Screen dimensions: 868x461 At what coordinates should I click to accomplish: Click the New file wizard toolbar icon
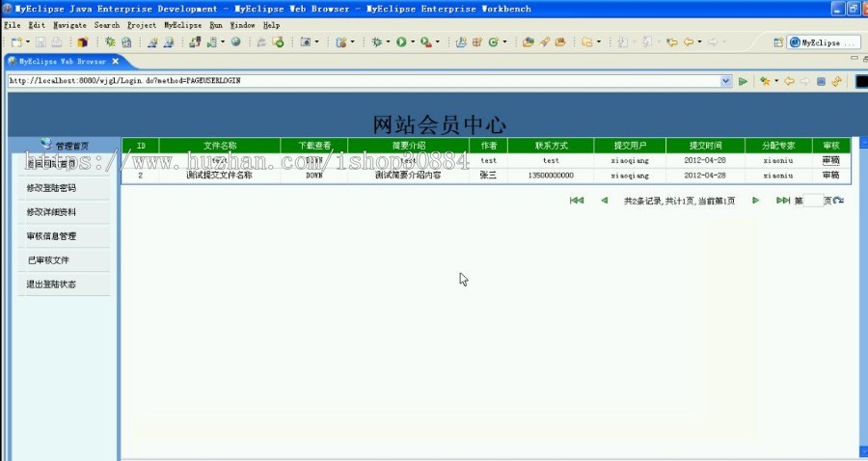(16, 42)
